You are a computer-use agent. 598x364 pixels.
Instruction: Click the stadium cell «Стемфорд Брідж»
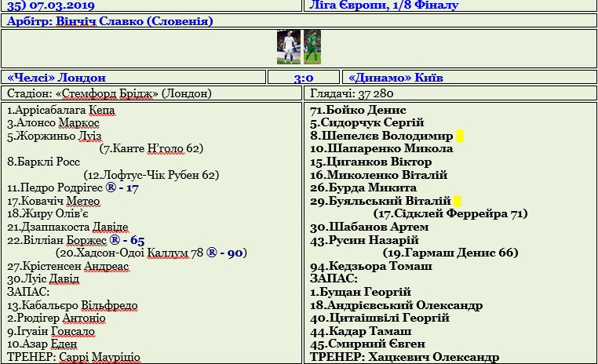[151, 93]
